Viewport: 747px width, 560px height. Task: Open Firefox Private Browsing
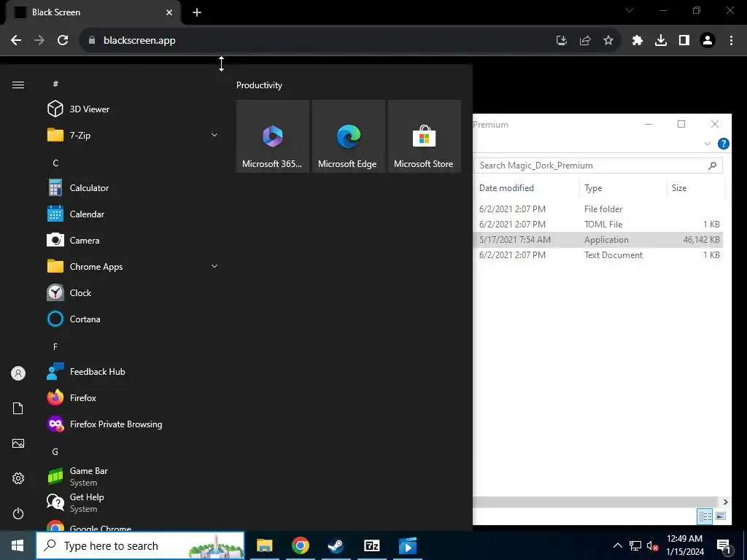[x=133, y=424]
